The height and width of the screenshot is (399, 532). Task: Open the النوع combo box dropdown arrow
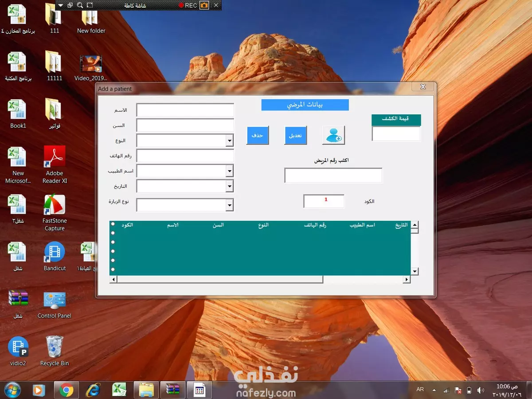click(229, 141)
